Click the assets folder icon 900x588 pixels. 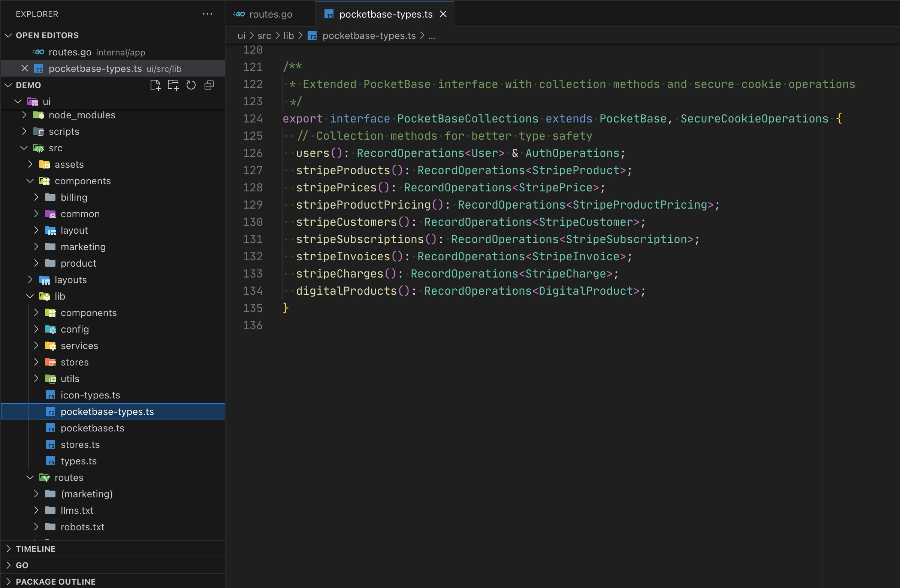tap(45, 164)
